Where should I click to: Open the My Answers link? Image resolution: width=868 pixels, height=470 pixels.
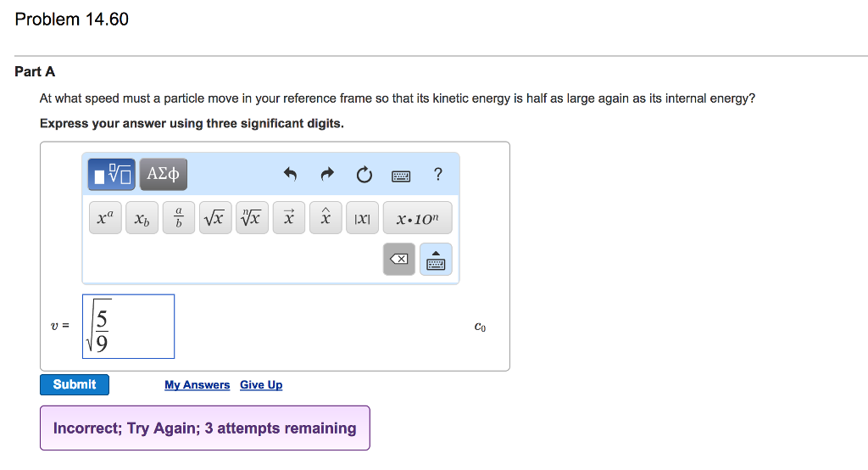pos(197,384)
